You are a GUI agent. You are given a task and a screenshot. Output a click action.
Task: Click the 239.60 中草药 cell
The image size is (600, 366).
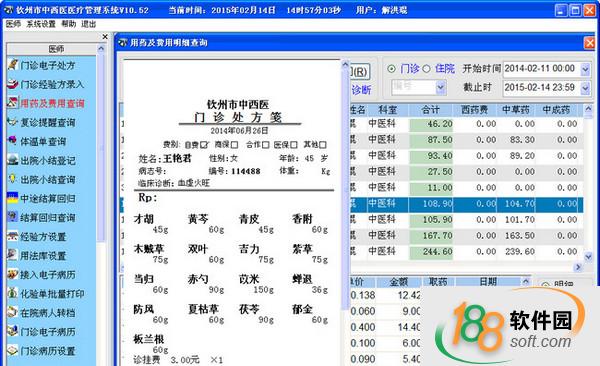point(516,252)
